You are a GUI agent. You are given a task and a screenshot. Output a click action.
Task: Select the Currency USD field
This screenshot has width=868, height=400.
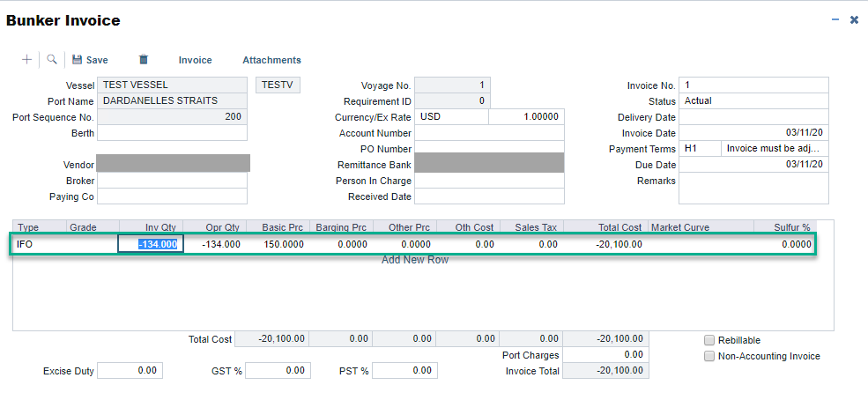tap(450, 117)
